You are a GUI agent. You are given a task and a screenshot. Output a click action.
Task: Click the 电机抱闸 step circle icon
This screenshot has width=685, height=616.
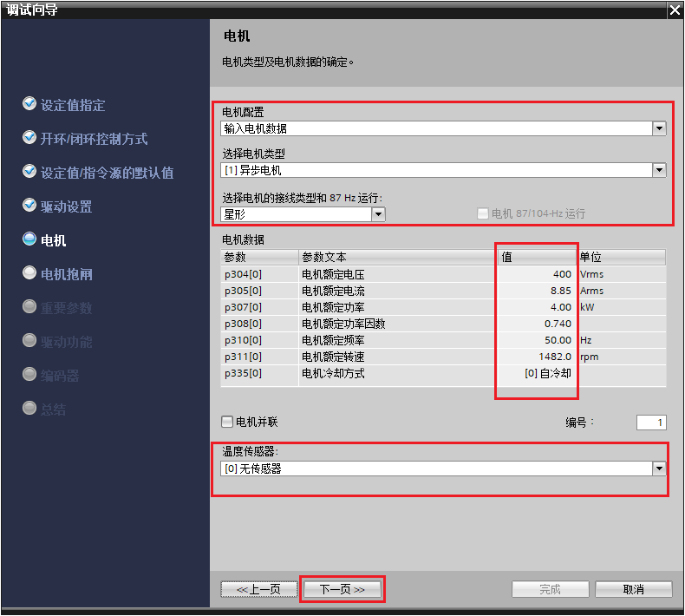tap(29, 273)
